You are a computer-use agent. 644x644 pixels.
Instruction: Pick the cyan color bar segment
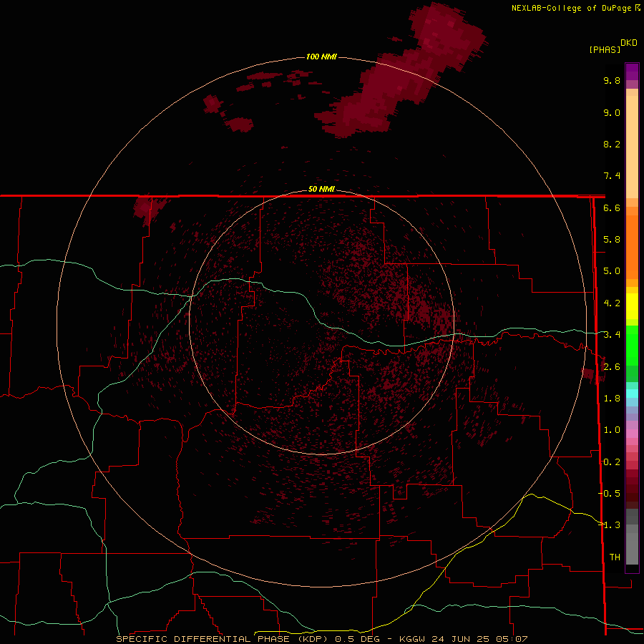point(632,394)
